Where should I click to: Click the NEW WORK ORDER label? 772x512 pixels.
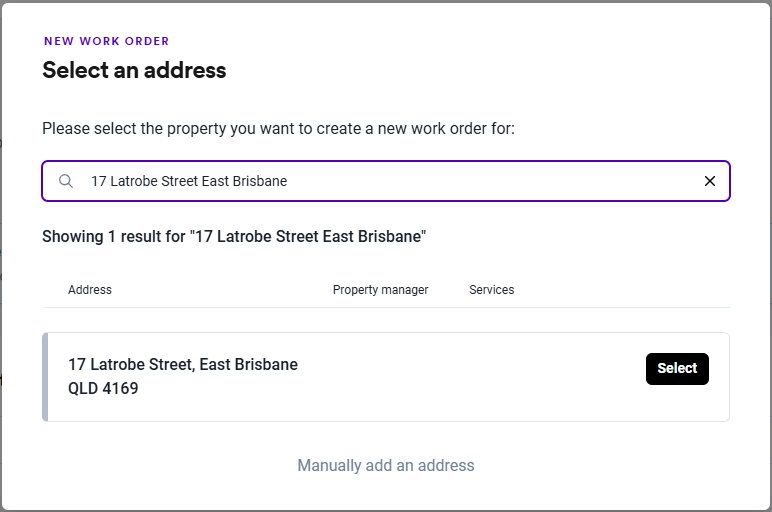(106, 41)
